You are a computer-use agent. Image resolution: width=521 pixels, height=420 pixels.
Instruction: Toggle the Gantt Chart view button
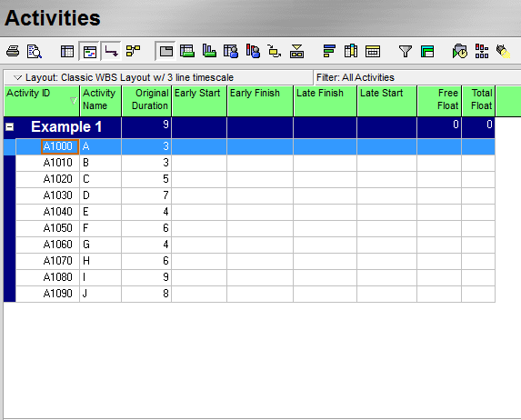89,52
